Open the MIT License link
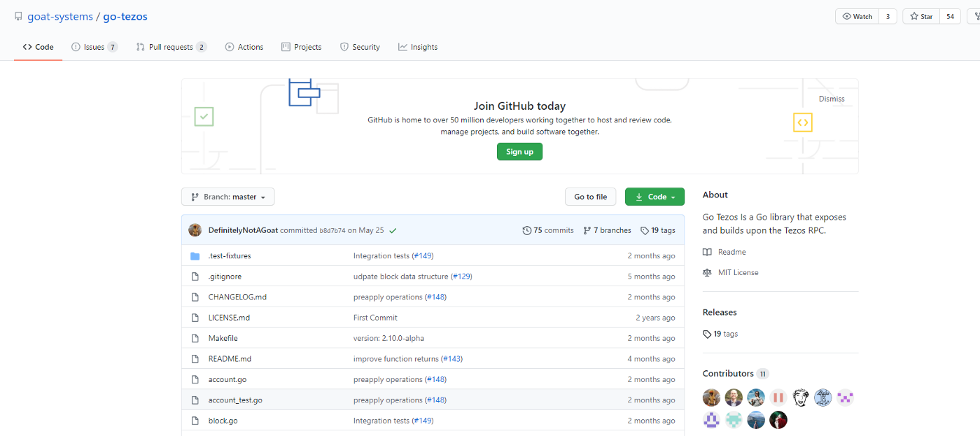 tap(738, 273)
